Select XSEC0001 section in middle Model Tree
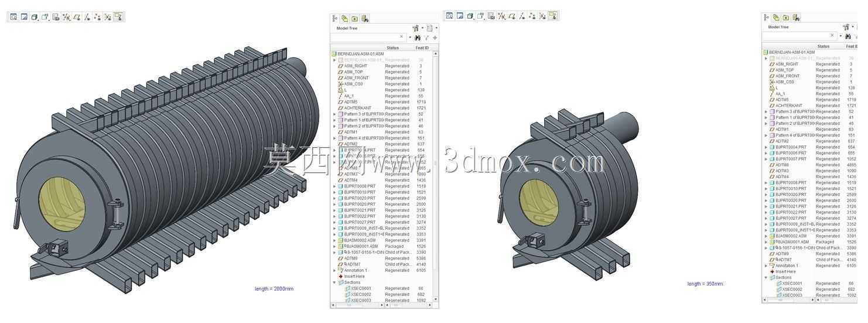The image size is (868, 323). pos(361,288)
